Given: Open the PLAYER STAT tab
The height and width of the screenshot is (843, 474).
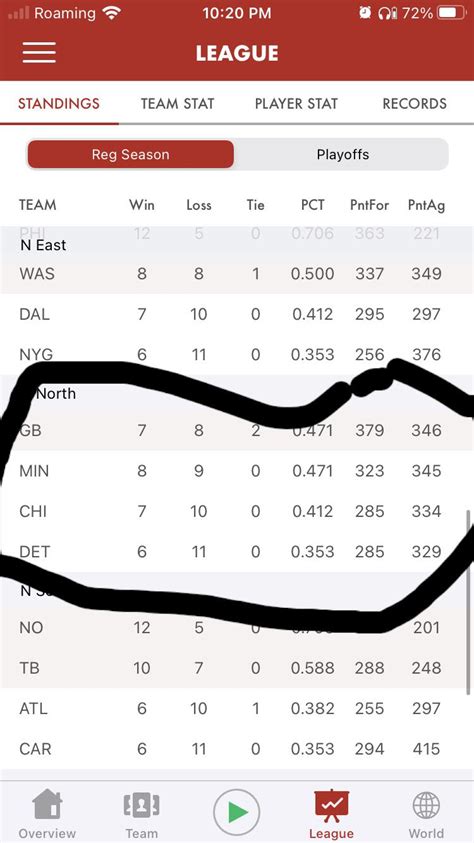Looking at the screenshot, I should pyautogui.click(x=296, y=104).
